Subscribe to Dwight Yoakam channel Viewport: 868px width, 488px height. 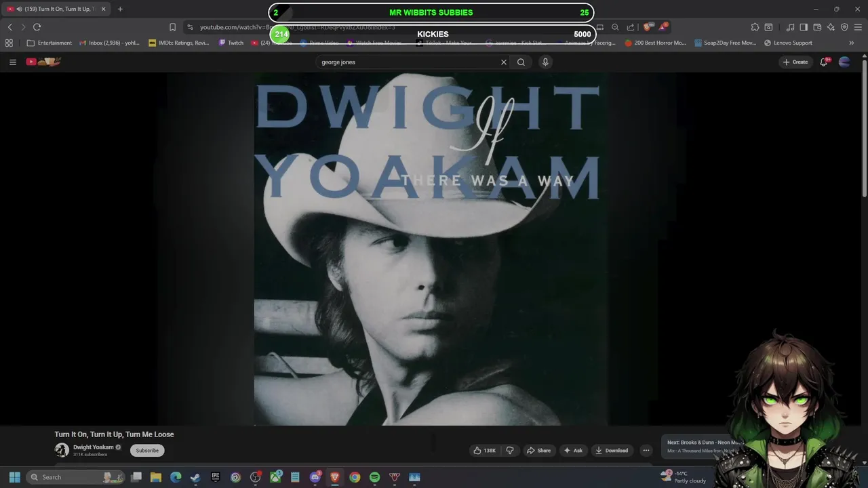[147, 450]
